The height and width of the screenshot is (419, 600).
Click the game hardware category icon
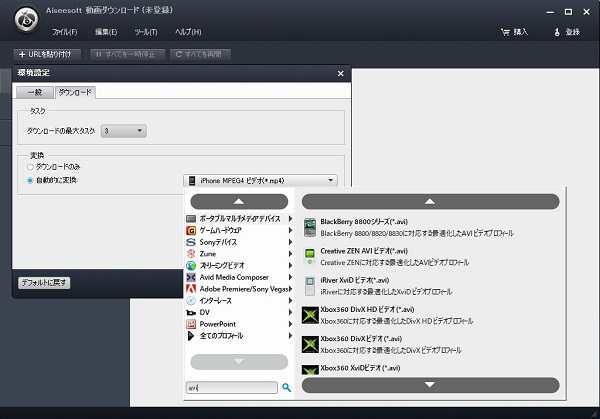[191, 230]
